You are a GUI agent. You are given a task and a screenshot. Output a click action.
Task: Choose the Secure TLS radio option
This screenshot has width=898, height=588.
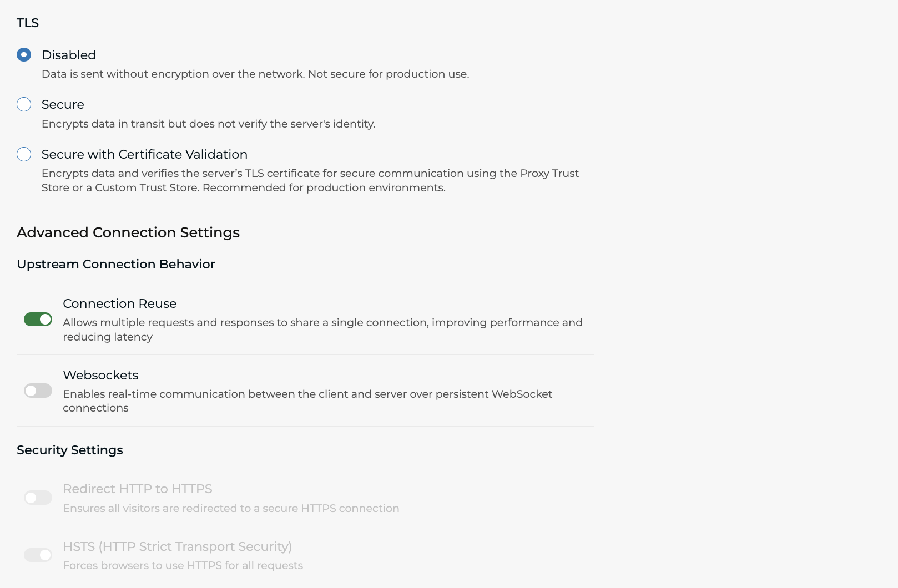pyautogui.click(x=24, y=104)
